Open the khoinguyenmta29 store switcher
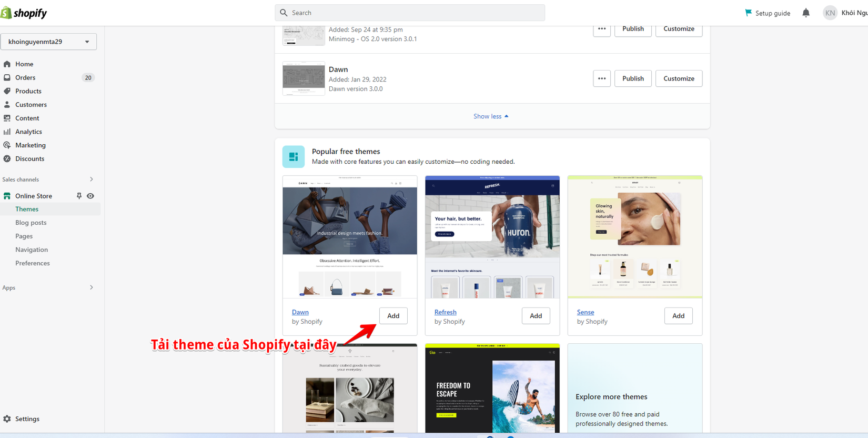This screenshot has width=868, height=438. coord(48,42)
